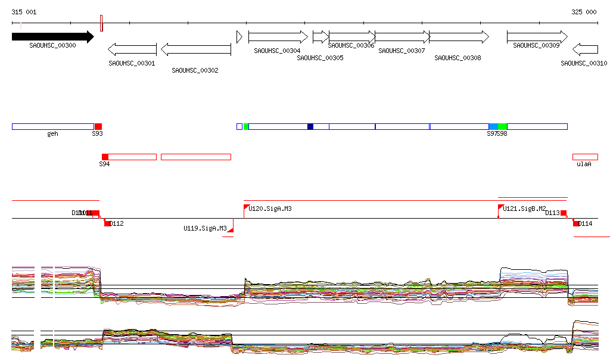Click the tiny blue-outlined square before the green box
This screenshot has height=364, width=610.
(239, 126)
